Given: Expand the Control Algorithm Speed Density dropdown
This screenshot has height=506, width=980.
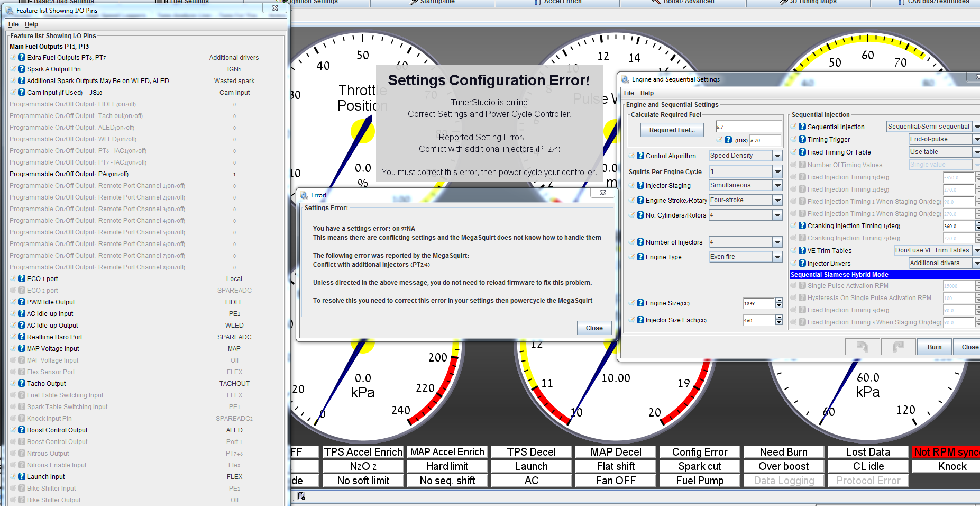Looking at the screenshot, I should (777, 156).
